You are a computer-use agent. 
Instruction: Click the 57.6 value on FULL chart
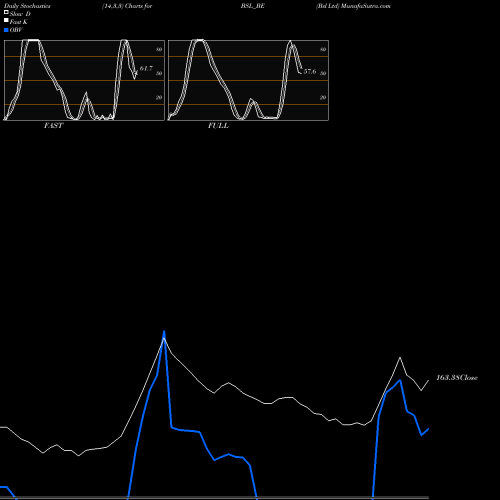click(310, 71)
